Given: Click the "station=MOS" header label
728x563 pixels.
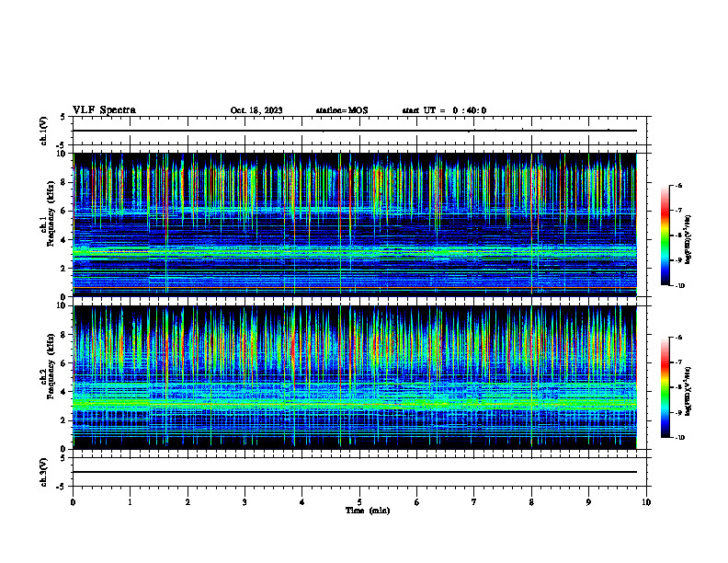Looking at the screenshot, I should 342,110.
